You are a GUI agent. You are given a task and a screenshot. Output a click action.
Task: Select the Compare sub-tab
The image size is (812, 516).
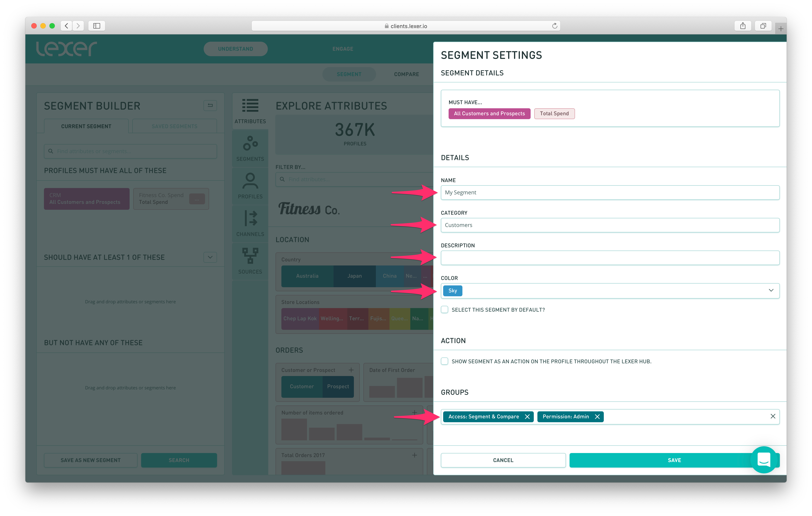pyautogui.click(x=406, y=74)
